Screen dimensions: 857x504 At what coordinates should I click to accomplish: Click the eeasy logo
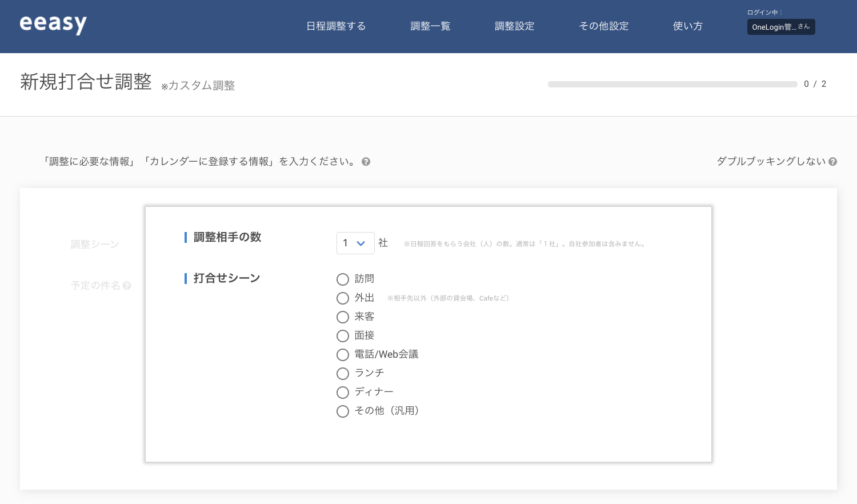[x=53, y=24]
